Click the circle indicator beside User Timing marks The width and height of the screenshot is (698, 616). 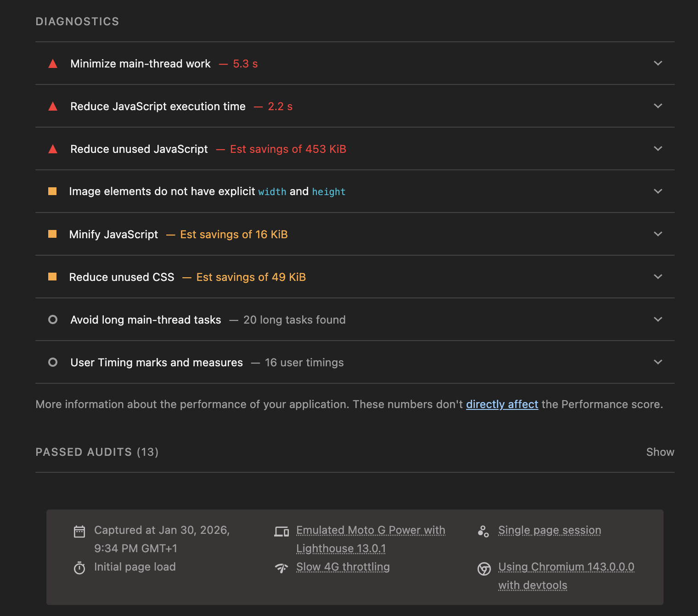[53, 362]
